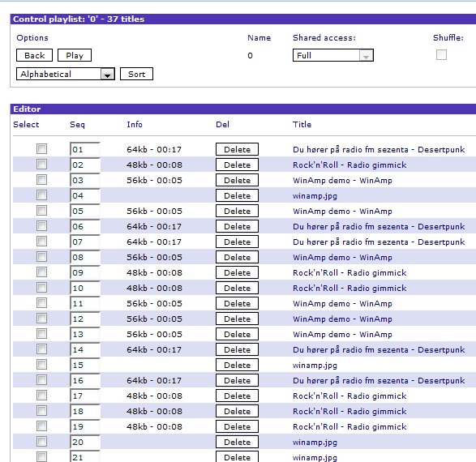Expand the Shared access Full dropdown

click(333, 55)
